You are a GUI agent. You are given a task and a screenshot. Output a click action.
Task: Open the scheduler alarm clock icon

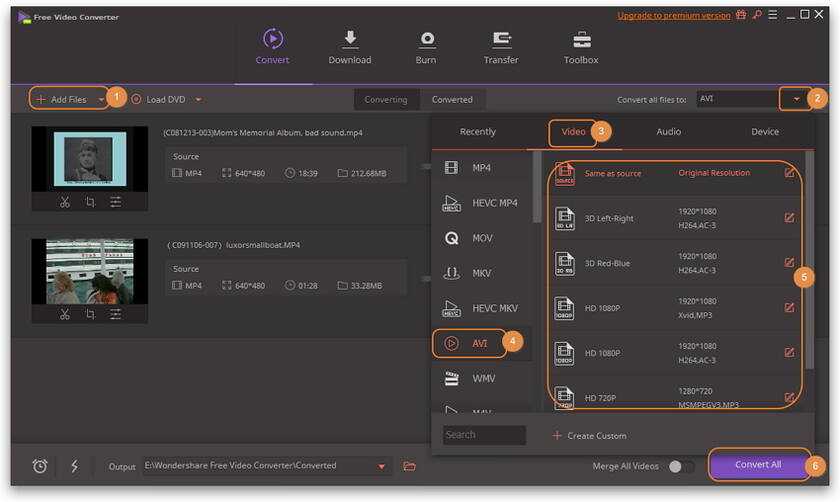(x=40, y=466)
